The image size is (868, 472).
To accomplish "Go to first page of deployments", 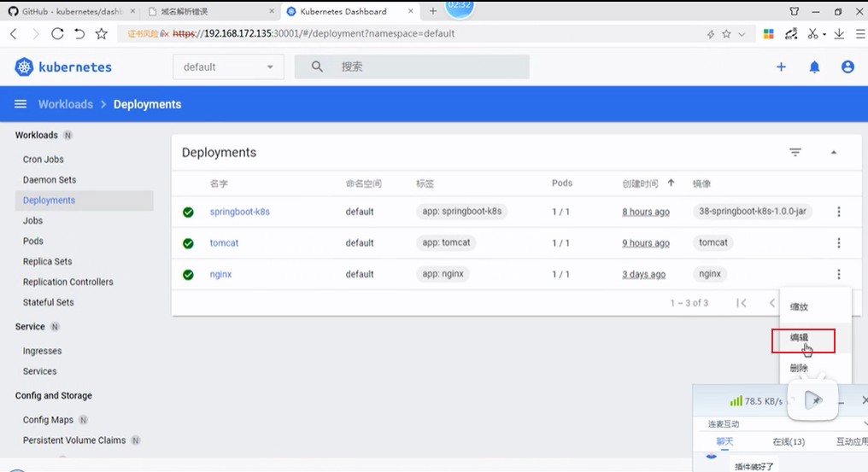I will (x=742, y=303).
